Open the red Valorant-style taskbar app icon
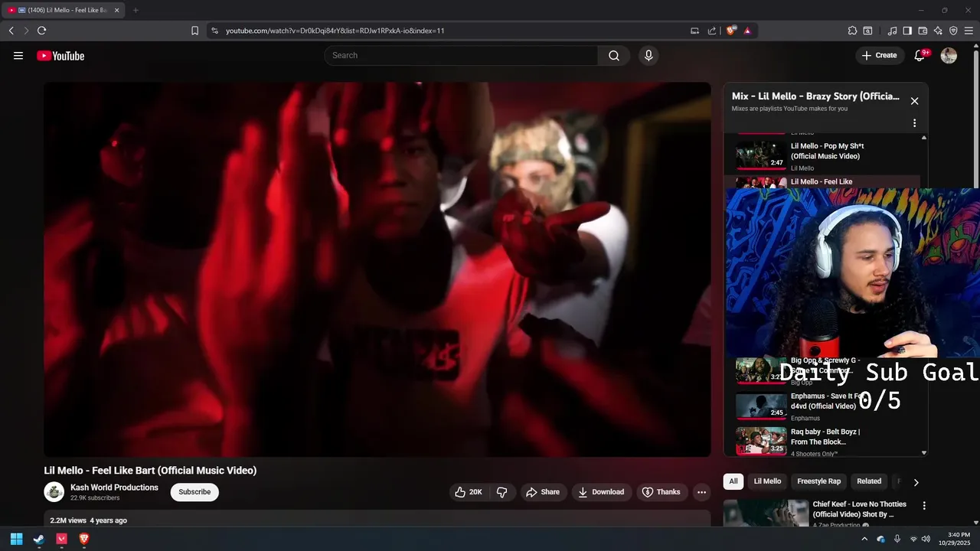The image size is (980, 551). tap(62, 539)
